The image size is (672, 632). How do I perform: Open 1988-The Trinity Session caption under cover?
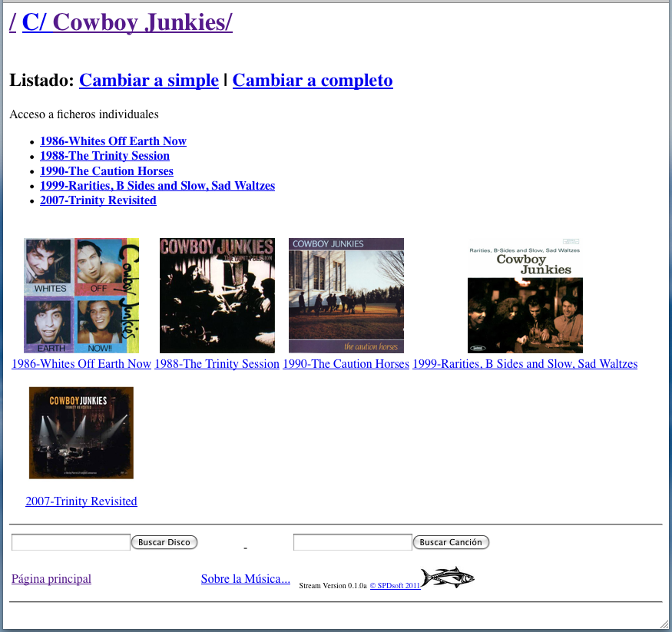coord(217,364)
